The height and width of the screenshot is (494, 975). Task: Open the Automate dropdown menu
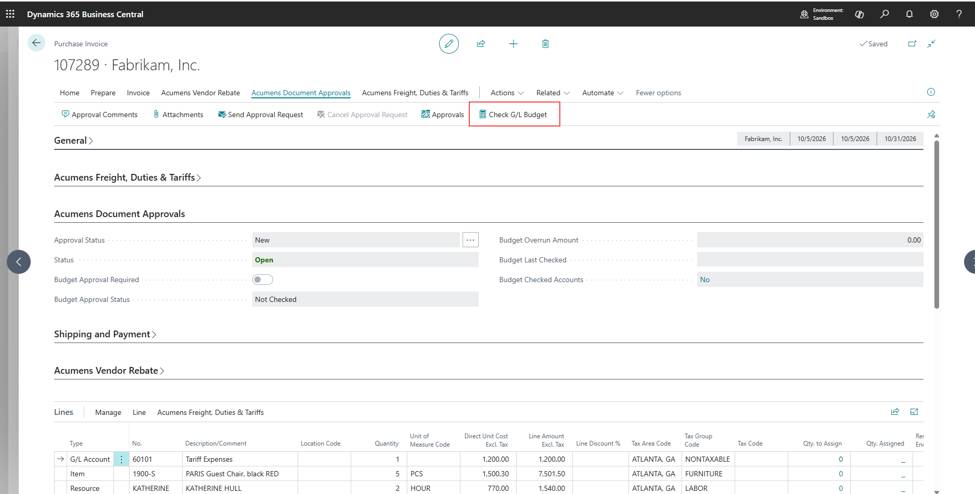click(603, 93)
